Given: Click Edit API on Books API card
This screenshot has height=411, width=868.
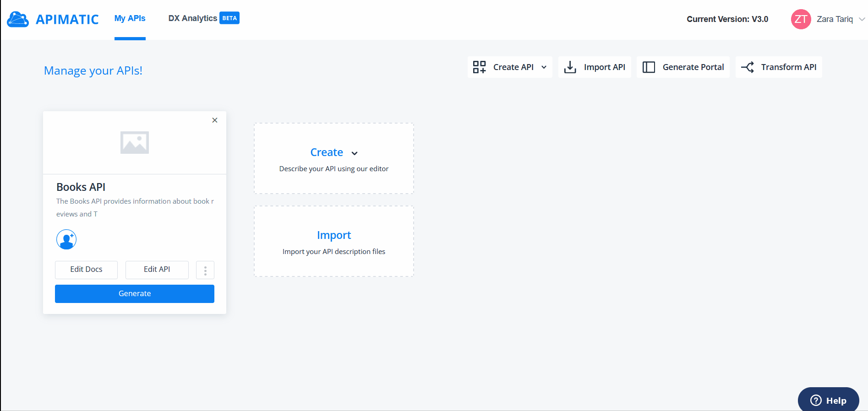Looking at the screenshot, I should (157, 270).
